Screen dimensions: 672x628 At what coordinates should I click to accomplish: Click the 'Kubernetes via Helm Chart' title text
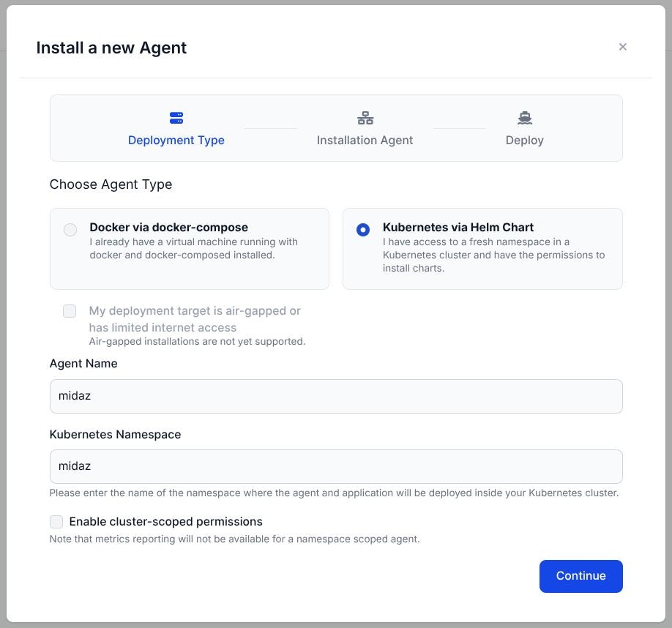tap(458, 227)
